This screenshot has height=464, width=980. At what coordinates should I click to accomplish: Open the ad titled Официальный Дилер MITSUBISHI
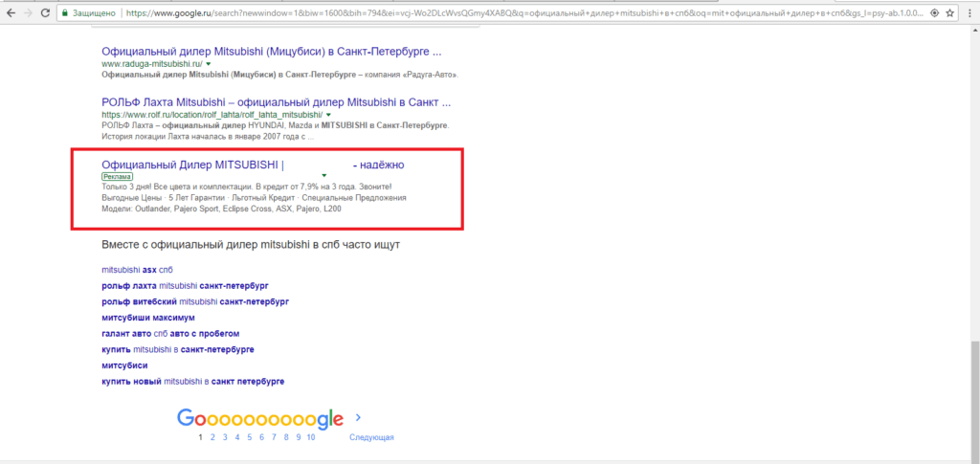click(253, 165)
